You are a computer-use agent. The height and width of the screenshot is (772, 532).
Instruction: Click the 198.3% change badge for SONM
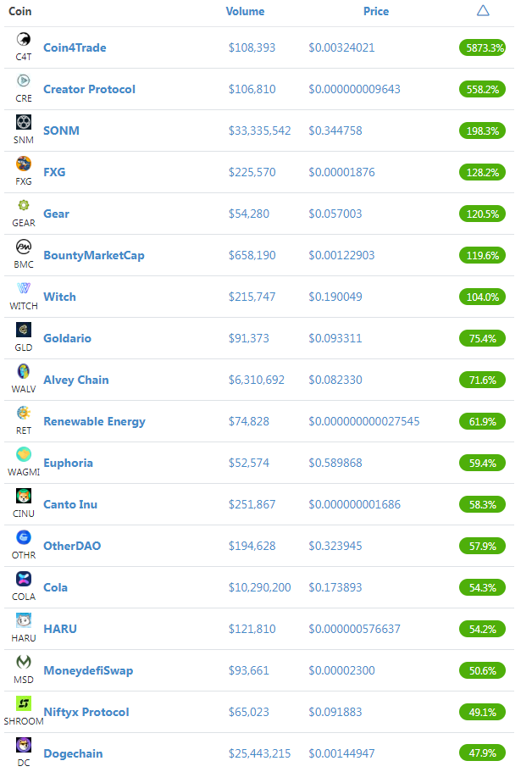coord(482,131)
